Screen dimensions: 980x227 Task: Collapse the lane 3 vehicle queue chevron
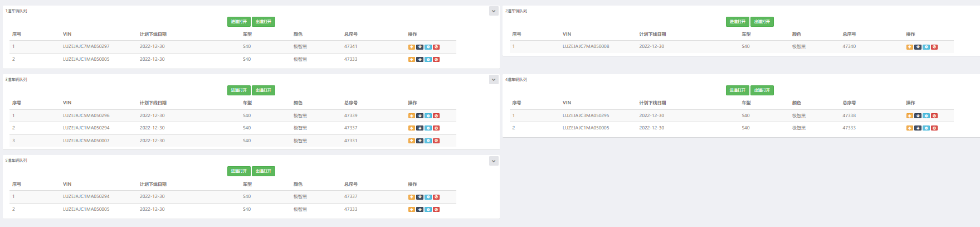493,80
